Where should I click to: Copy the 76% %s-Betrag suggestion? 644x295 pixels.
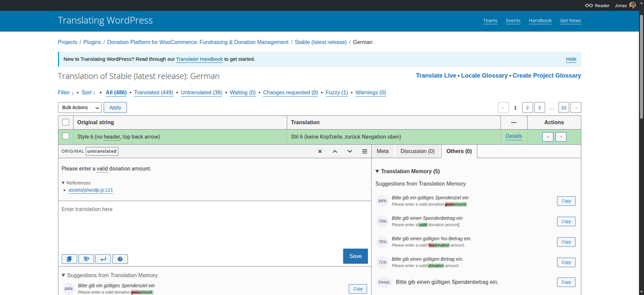[567, 242]
